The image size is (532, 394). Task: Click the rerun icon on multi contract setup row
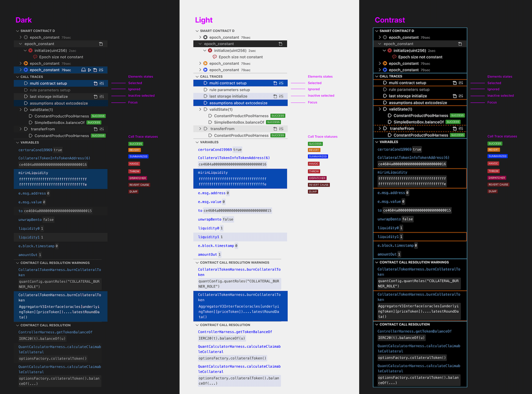tap(96, 83)
